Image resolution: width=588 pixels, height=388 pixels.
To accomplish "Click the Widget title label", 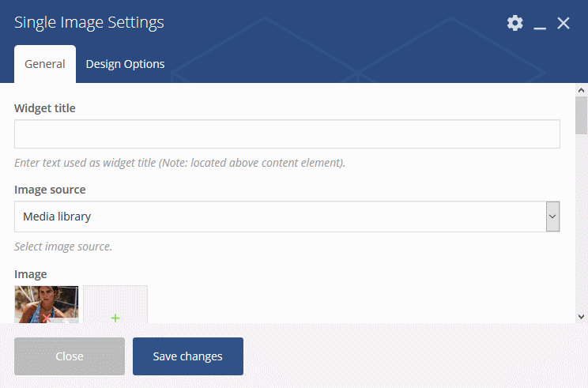I will (45, 108).
